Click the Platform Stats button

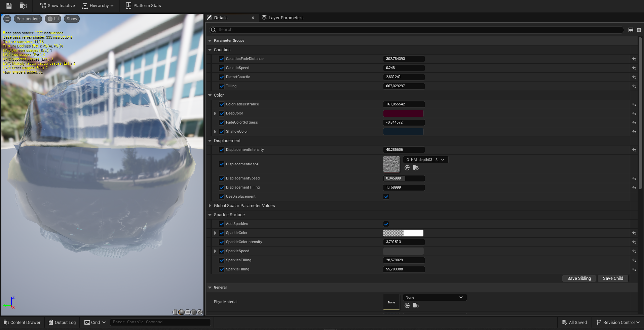tap(144, 6)
